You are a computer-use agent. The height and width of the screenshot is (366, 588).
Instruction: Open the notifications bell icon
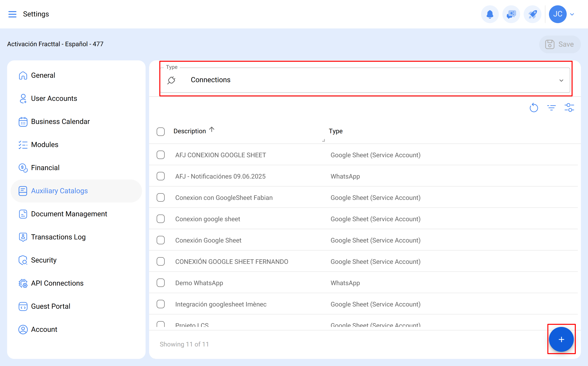click(490, 14)
